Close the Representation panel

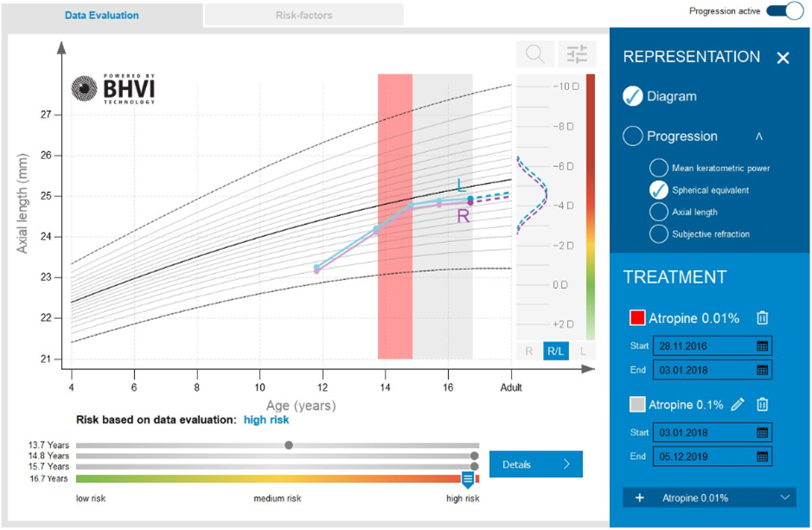tap(783, 58)
